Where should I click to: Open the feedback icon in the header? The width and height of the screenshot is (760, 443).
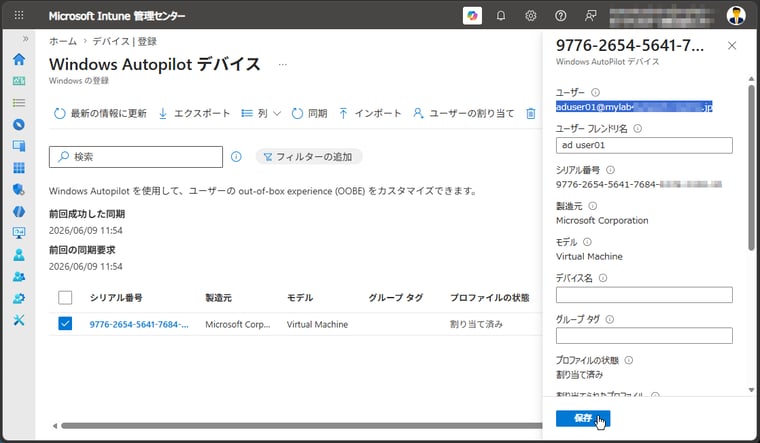tap(590, 16)
